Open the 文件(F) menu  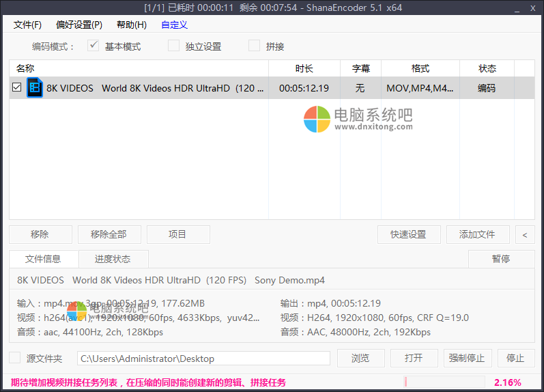pyautogui.click(x=27, y=25)
